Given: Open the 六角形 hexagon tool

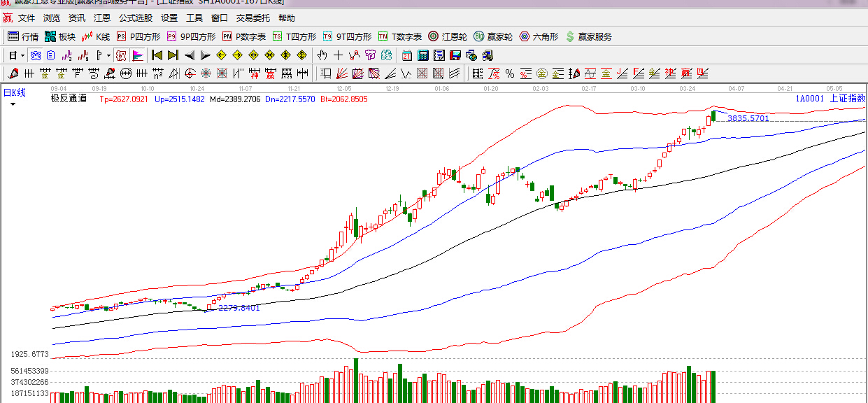Looking at the screenshot, I should [x=539, y=36].
